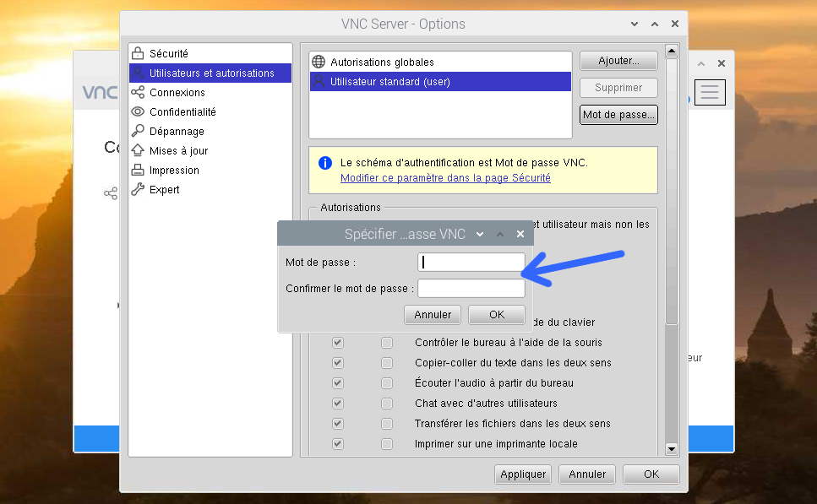Click up chevron in VNC Server Options titlebar
Viewport: 817px width, 504px height.
[x=655, y=24]
